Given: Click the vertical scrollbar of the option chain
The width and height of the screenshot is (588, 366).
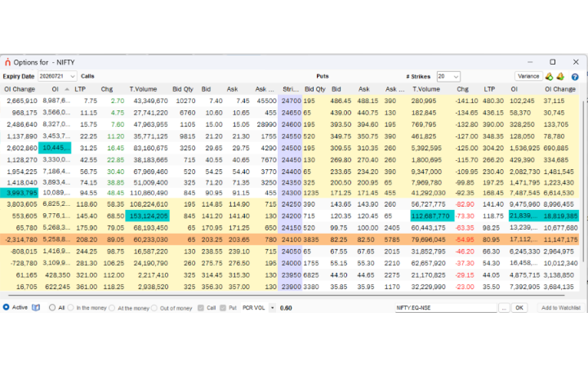Looking at the screenshot, I should click(x=584, y=180).
